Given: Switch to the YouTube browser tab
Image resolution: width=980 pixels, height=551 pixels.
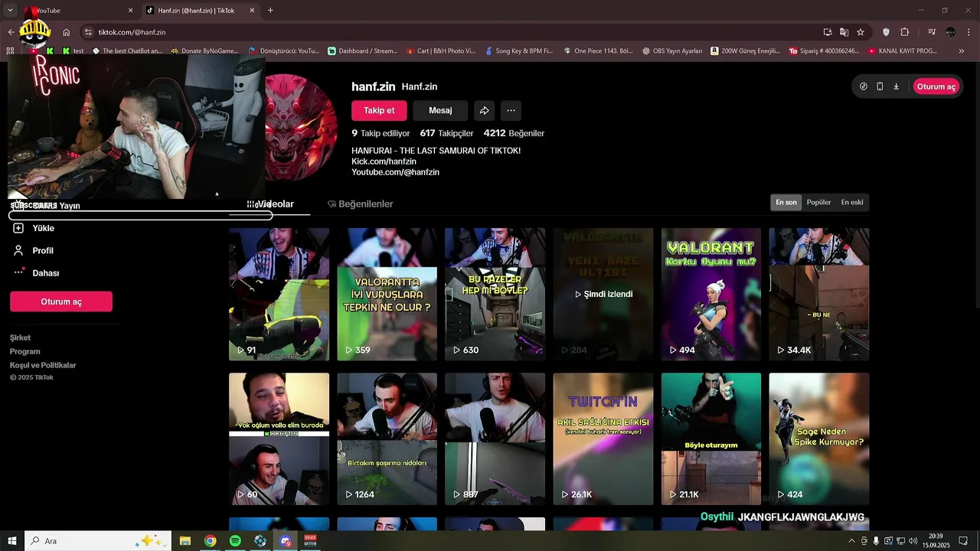Looking at the screenshot, I should pos(77,11).
